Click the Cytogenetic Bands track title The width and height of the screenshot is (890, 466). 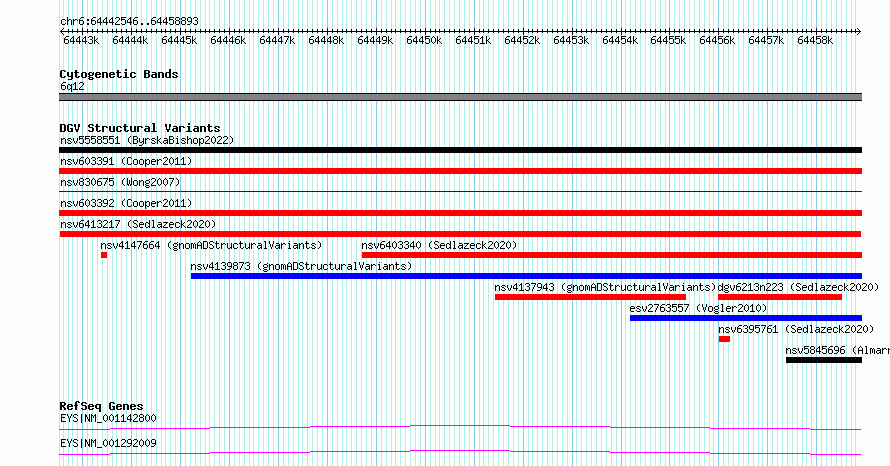(119, 74)
